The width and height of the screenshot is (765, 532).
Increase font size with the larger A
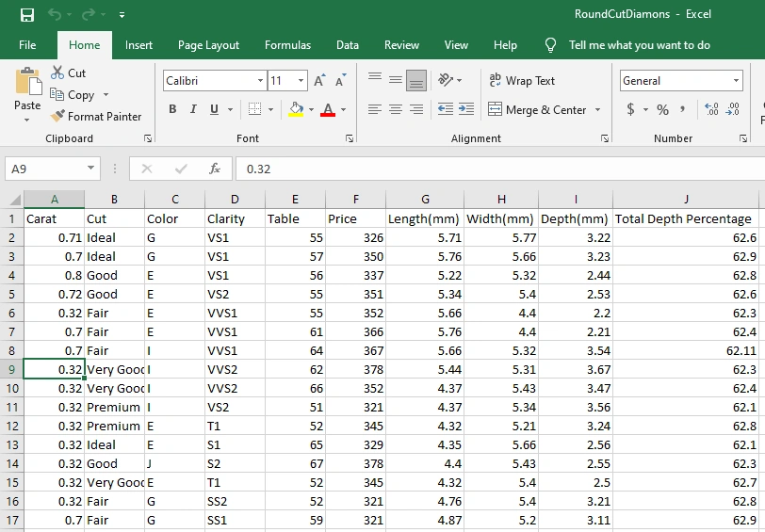tap(319, 80)
